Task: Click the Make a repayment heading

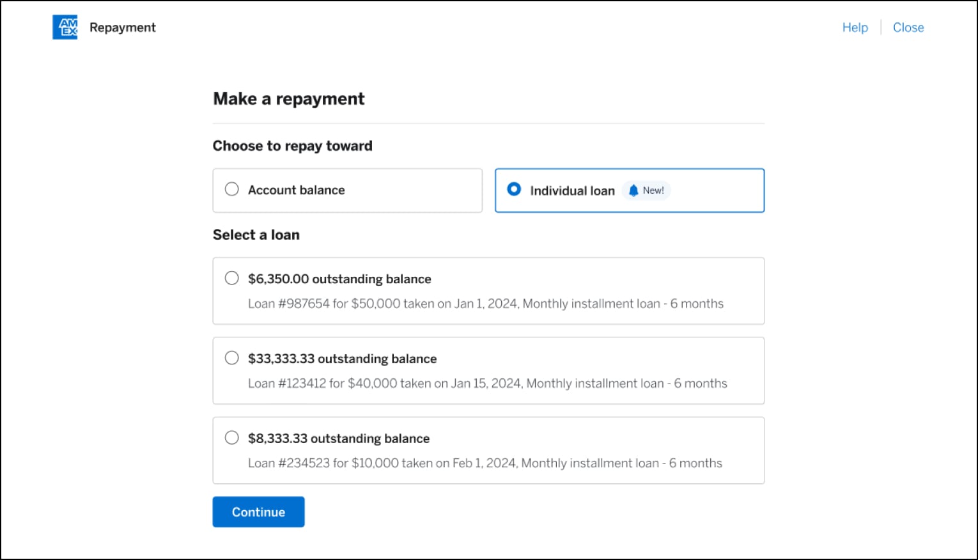Action: coord(288,98)
